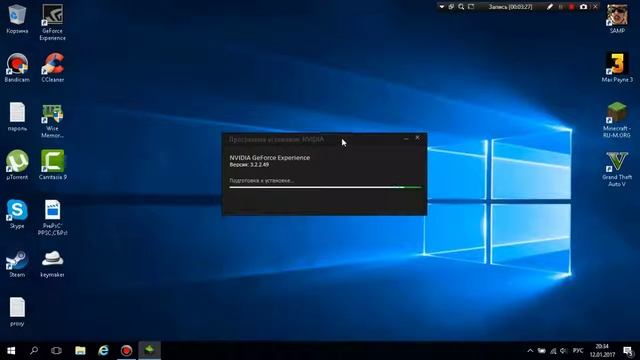Viewport: 640px width, 360px height.
Task: Select the proxy file icon
Action: pyautogui.click(x=17, y=312)
